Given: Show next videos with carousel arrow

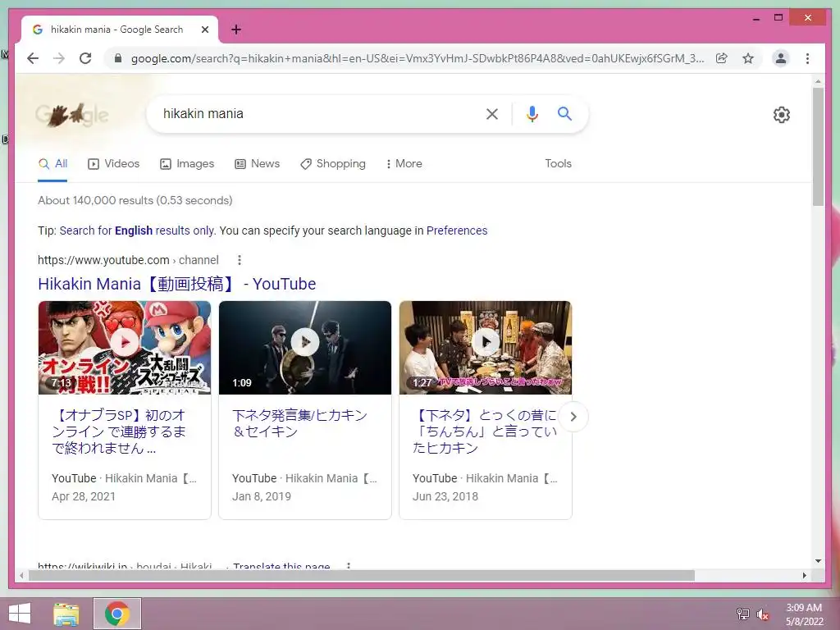Looking at the screenshot, I should (573, 417).
